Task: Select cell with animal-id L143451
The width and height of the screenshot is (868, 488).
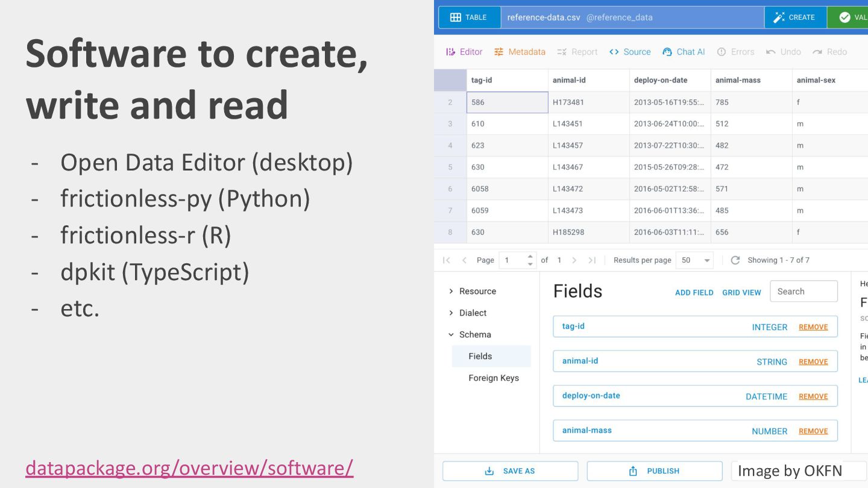Action: coord(589,124)
